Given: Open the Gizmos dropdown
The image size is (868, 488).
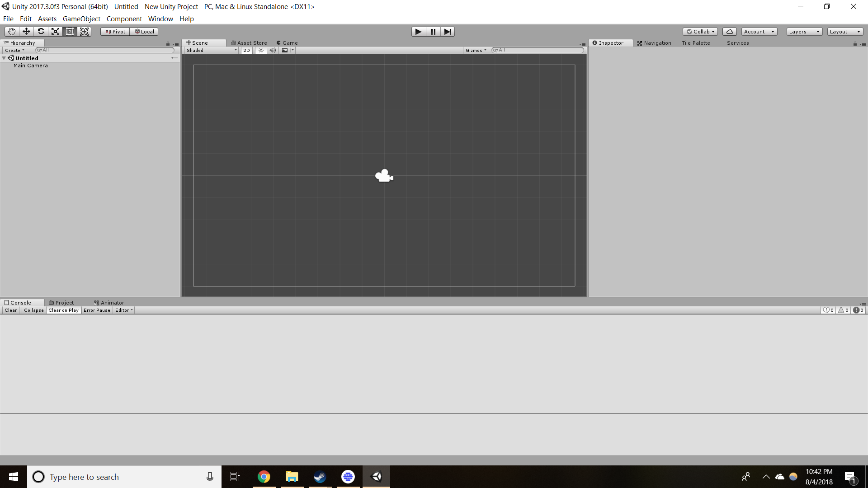Looking at the screenshot, I should pos(476,51).
